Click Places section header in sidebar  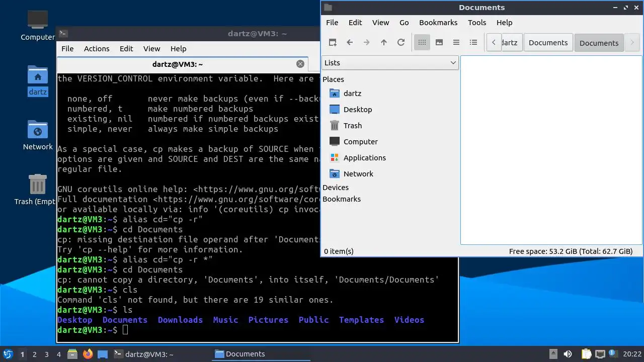click(x=333, y=79)
